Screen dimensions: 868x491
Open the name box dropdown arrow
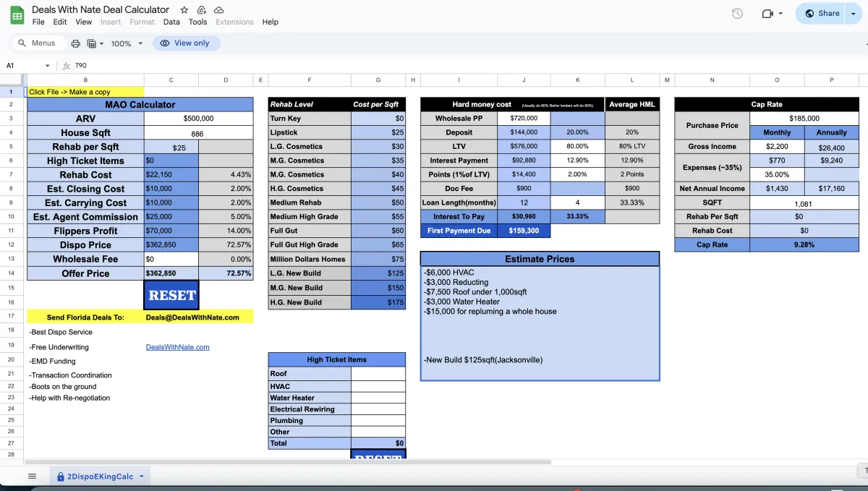(x=48, y=66)
